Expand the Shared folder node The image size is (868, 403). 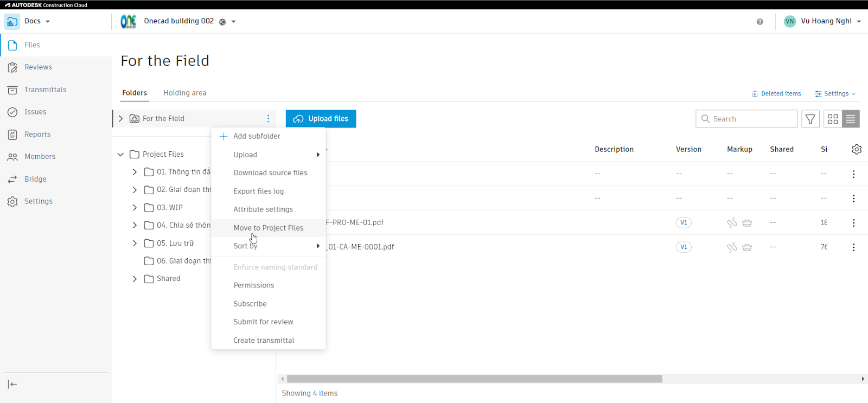click(x=135, y=279)
